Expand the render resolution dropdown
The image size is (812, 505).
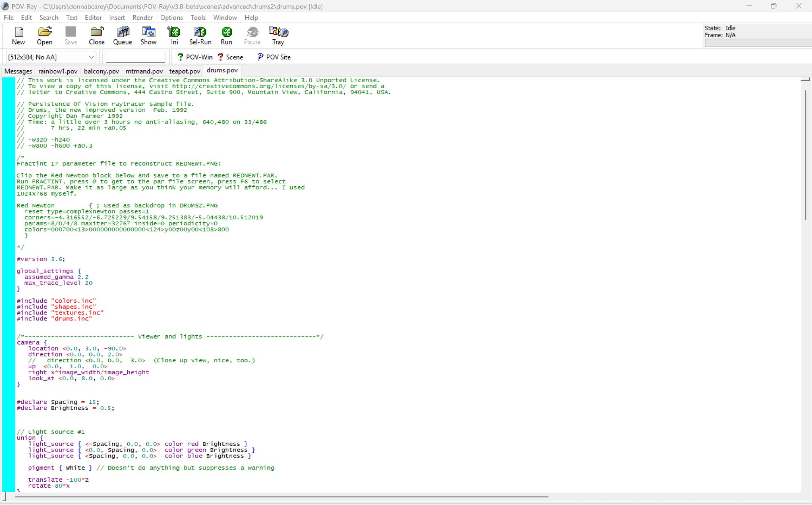coord(91,57)
